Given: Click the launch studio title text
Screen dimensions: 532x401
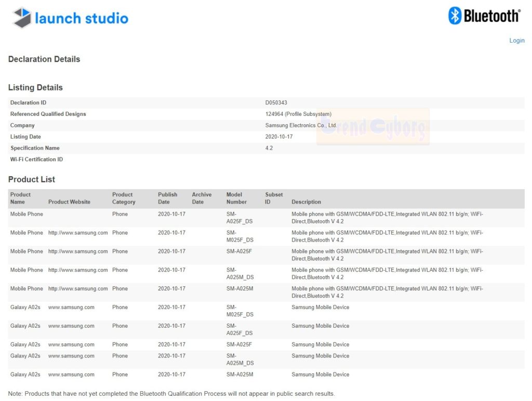Looking at the screenshot, I should point(82,19).
